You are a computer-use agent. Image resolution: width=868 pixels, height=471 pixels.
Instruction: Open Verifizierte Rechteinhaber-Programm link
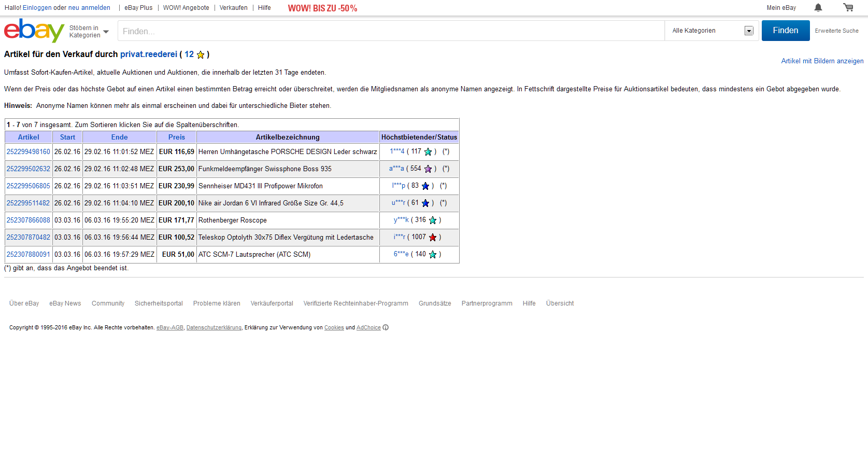[355, 303]
